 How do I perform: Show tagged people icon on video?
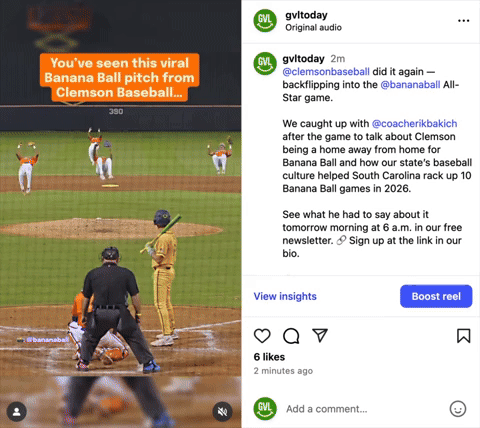pyautogui.click(x=17, y=412)
